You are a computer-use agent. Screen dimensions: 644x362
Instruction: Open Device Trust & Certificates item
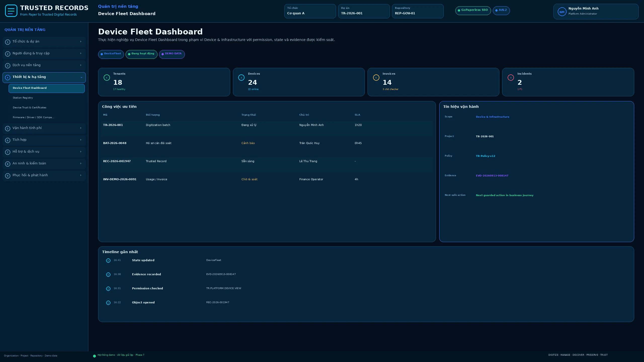[47, 108]
